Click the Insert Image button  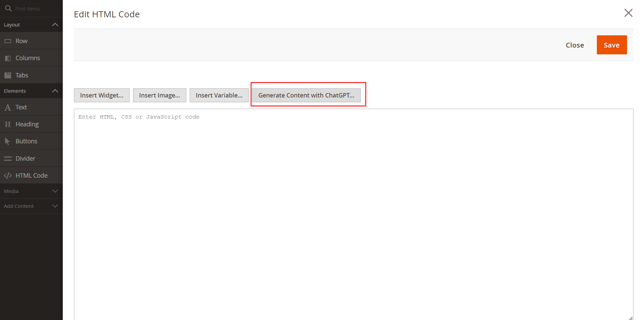pyautogui.click(x=159, y=95)
